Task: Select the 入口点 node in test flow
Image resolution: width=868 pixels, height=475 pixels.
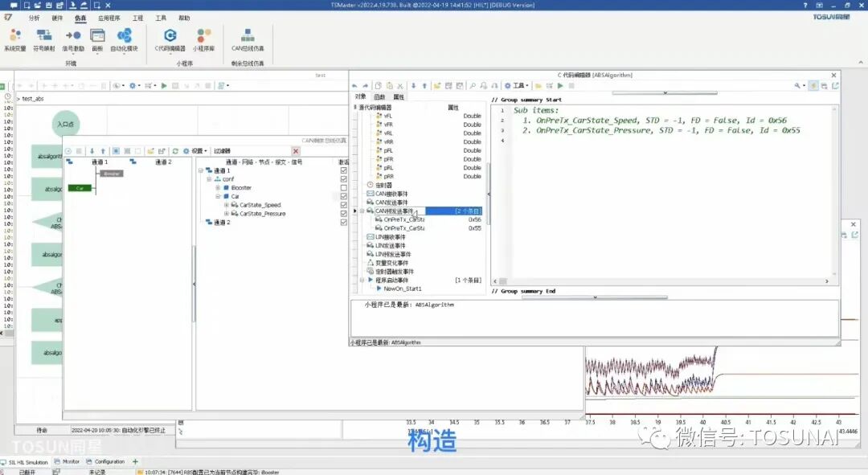Action: (66, 124)
